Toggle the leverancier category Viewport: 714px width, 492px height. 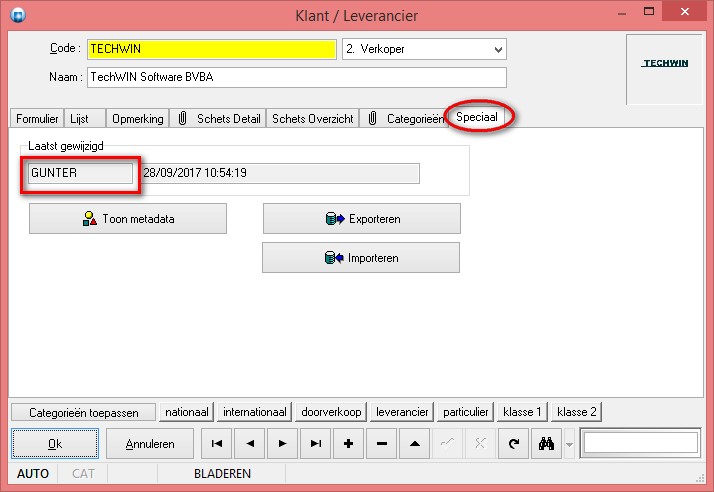(402, 412)
